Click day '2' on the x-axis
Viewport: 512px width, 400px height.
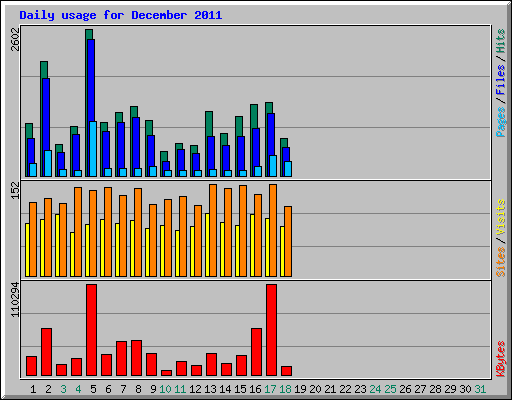[48, 389]
